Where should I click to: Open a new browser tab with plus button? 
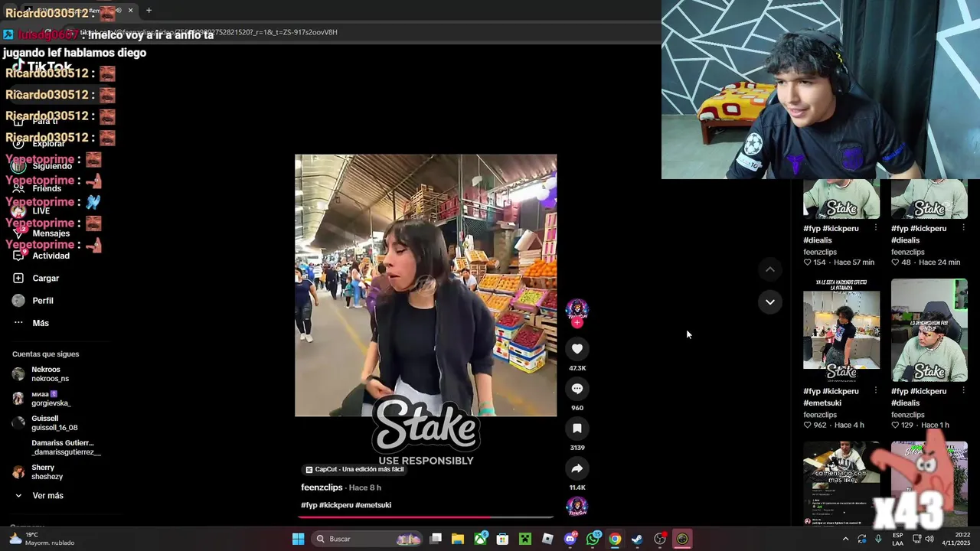149,10
